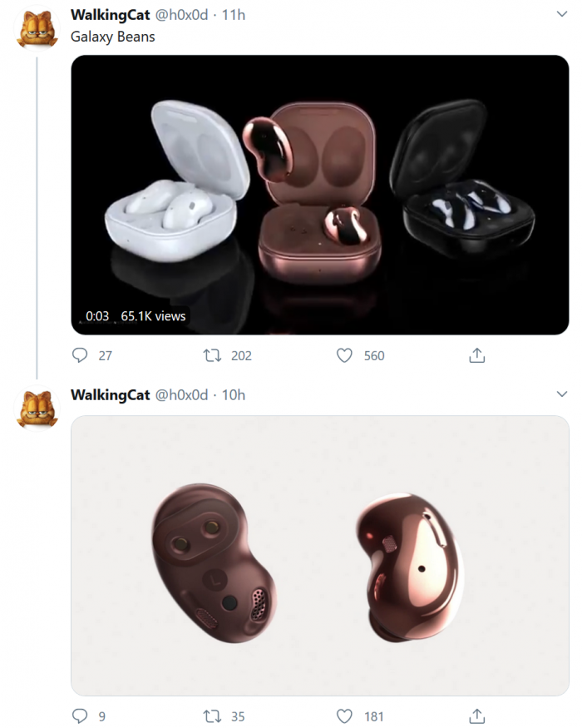
Task: Share the second WalkingCat tweet
Action: click(x=476, y=715)
